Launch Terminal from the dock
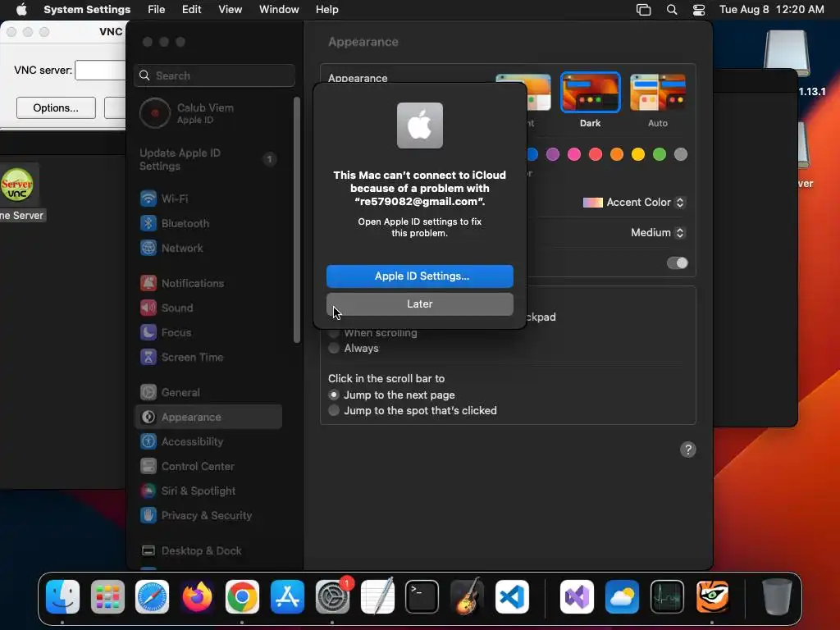 (422, 596)
